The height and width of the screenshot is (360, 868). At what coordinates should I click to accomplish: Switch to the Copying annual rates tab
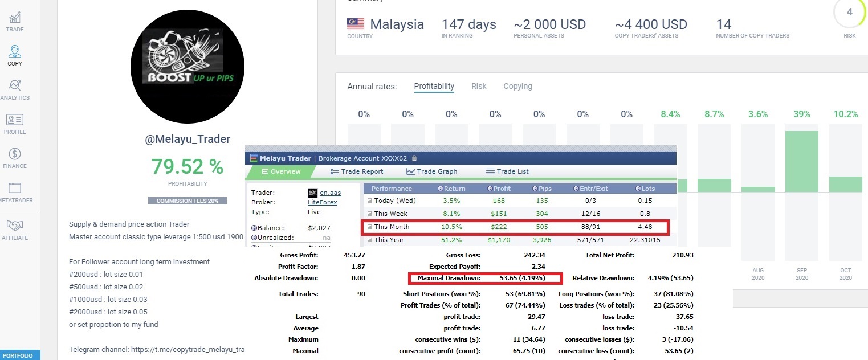tap(517, 86)
